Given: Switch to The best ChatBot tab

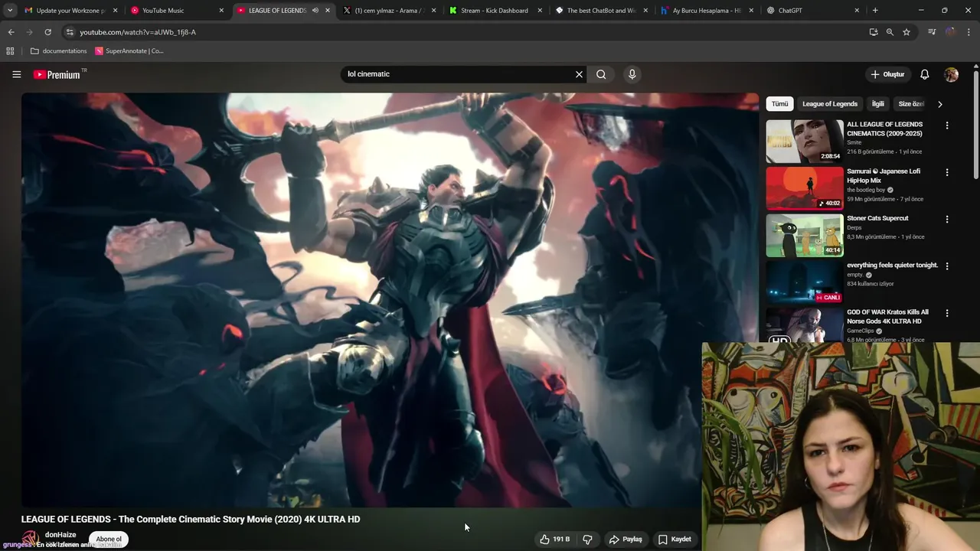Looking at the screenshot, I should [602, 11].
